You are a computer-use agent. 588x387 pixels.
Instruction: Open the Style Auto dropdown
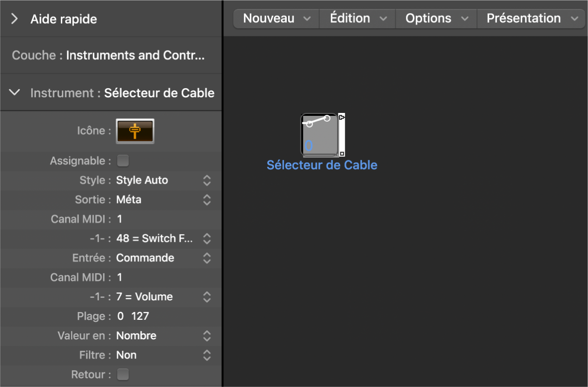[x=206, y=180]
